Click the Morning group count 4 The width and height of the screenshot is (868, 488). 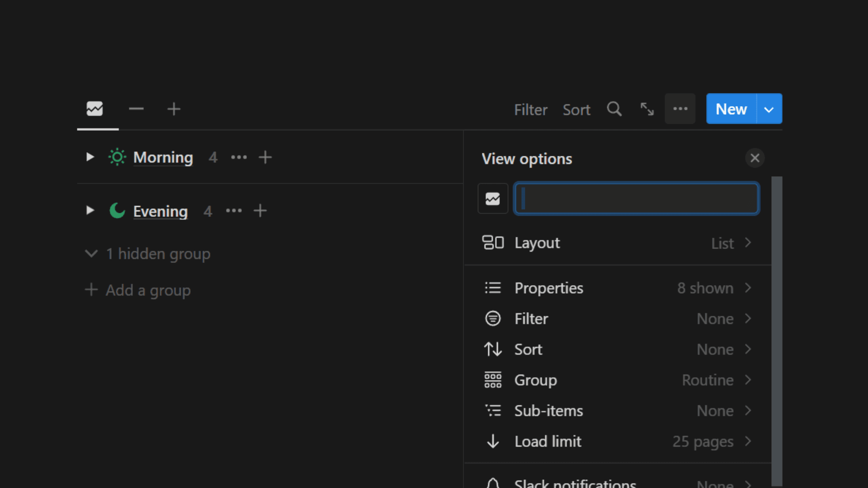coord(213,157)
